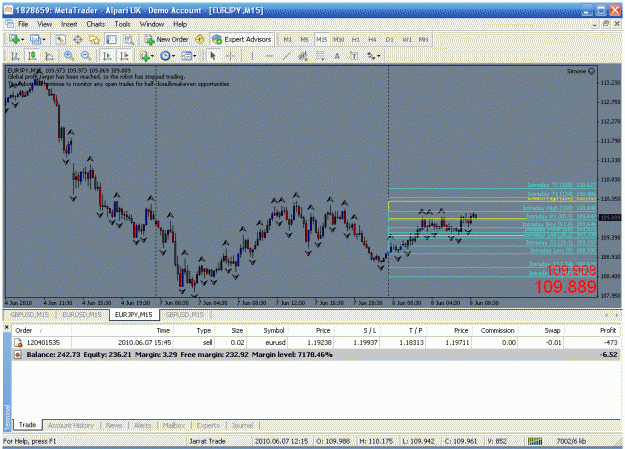This screenshot has height=449, width=625.
Task: Expand Profiles dropdown arrow
Action: 44,39
